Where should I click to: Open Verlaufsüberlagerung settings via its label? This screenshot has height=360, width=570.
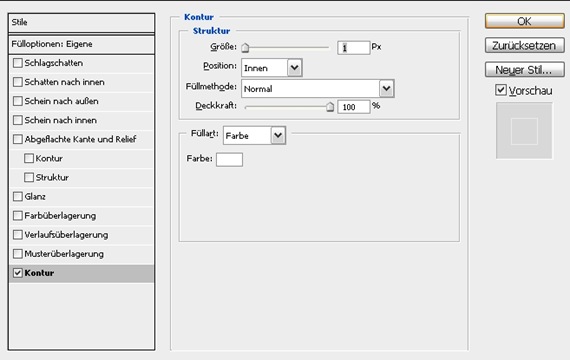pyautogui.click(x=66, y=235)
